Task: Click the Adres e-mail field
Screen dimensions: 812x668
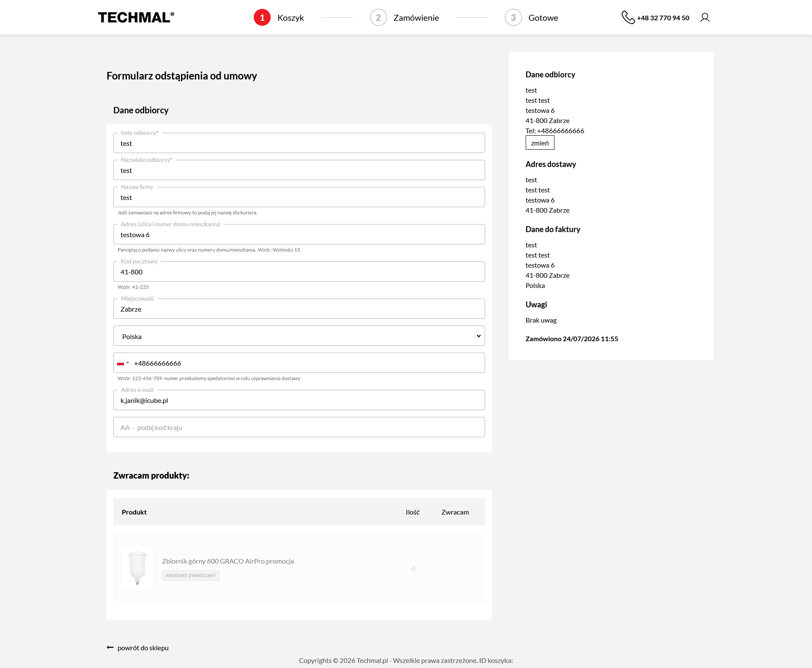Action: pyautogui.click(x=299, y=400)
